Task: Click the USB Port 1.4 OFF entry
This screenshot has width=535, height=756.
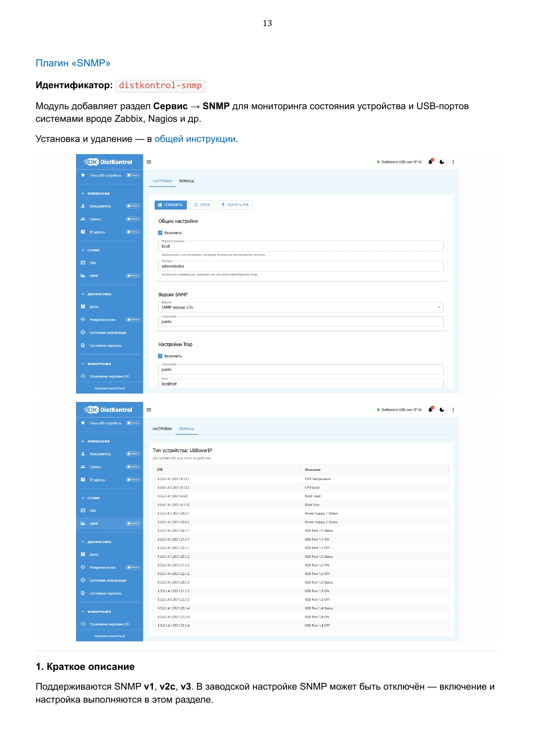Action: pyautogui.click(x=317, y=625)
